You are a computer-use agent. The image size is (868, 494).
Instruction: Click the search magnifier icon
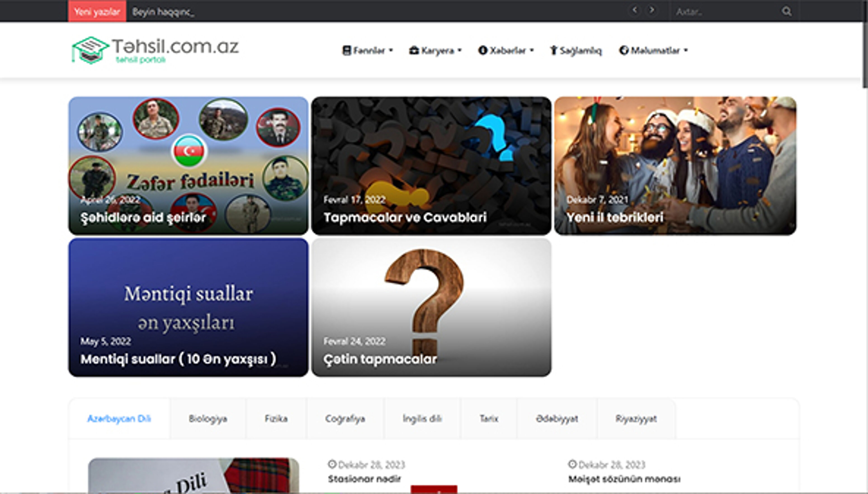[x=787, y=12]
